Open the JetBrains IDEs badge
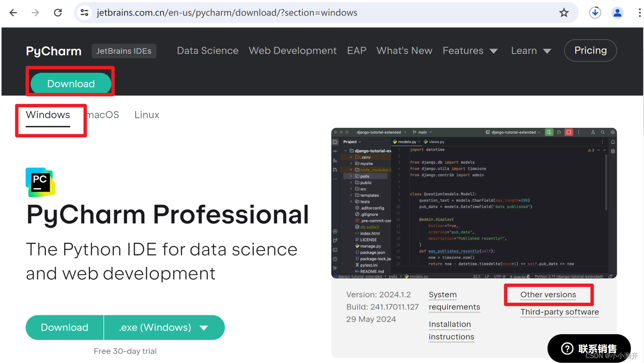644x363 pixels. tap(124, 51)
